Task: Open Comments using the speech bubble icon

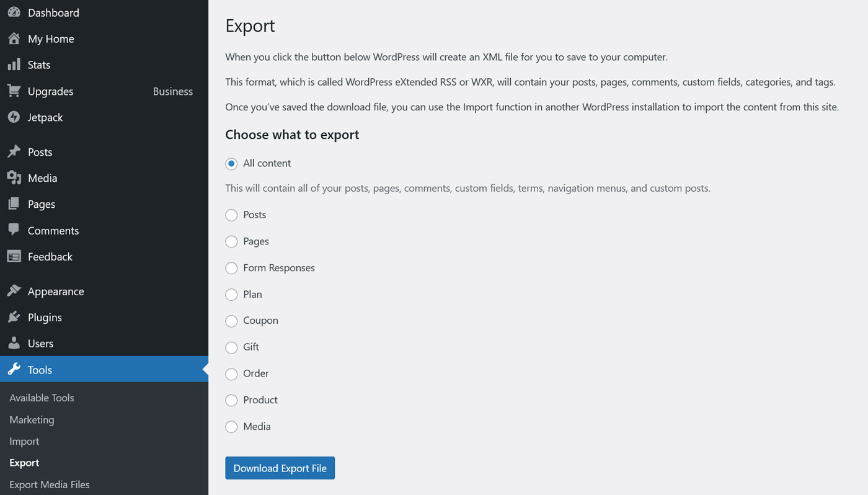Action: pyautogui.click(x=13, y=230)
